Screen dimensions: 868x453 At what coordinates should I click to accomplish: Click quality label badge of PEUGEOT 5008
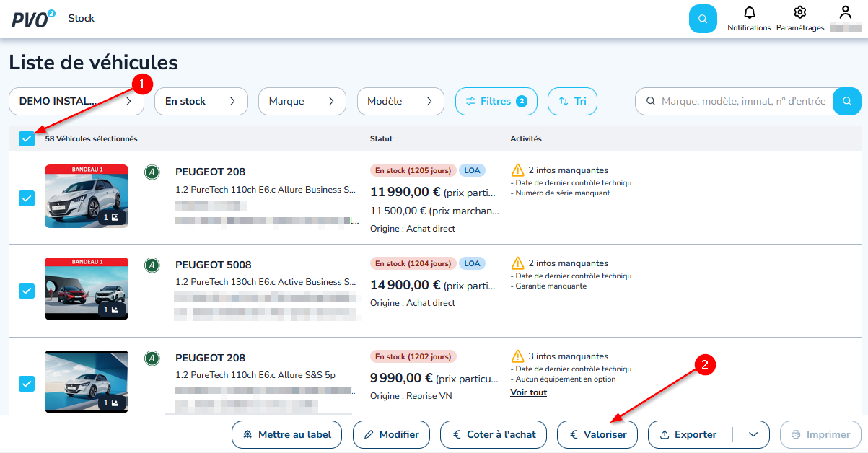[x=152, y=265]
